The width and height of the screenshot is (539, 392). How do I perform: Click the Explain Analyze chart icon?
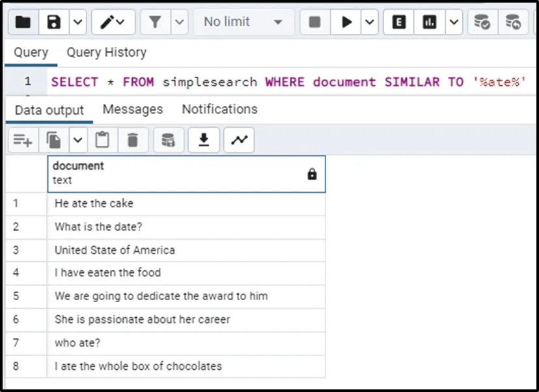(430, 22)
